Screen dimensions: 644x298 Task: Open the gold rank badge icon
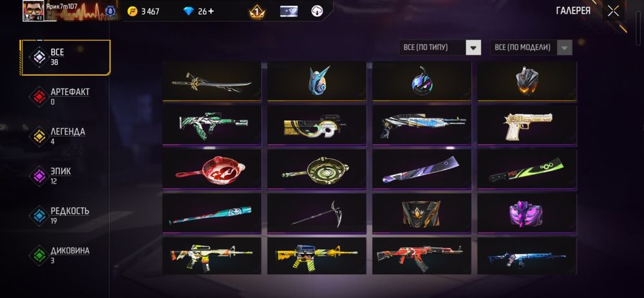tap(257, 12)
